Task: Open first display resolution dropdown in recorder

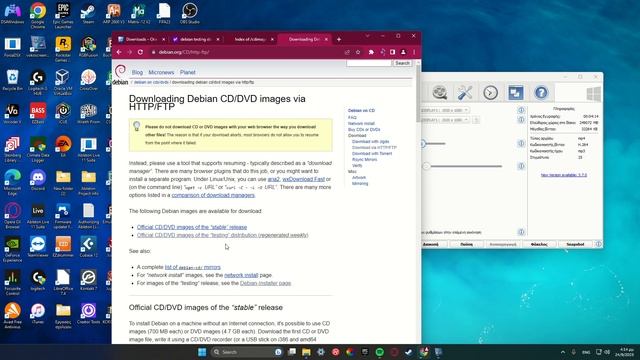Action: (445, 110)
